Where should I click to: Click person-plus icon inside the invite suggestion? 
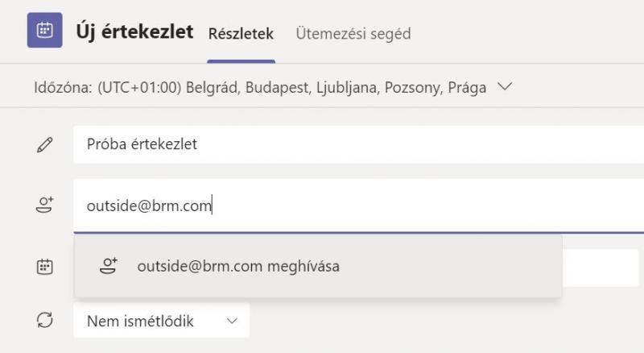pos(109,266)
